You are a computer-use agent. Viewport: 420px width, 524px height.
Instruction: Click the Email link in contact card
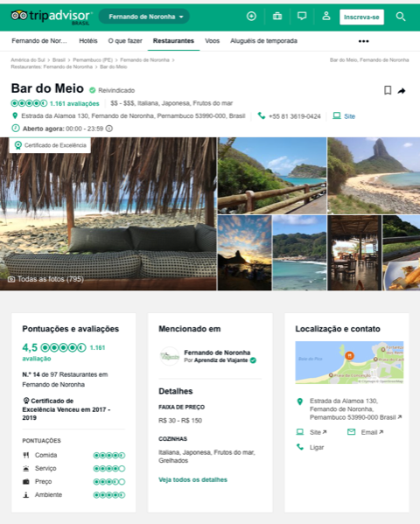pyautogui.click(x=372, y=432)
